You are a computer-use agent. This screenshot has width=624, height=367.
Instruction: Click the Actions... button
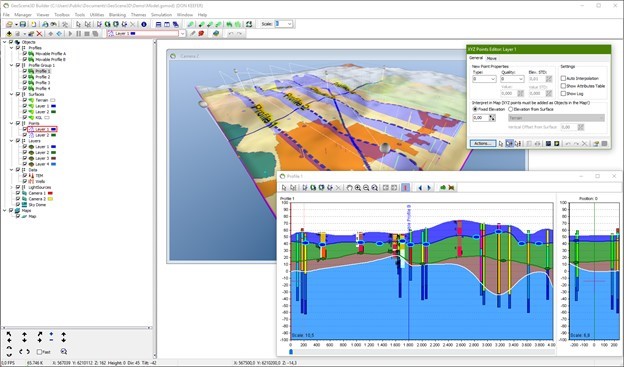pyautogui.click(x=483, y=143)
